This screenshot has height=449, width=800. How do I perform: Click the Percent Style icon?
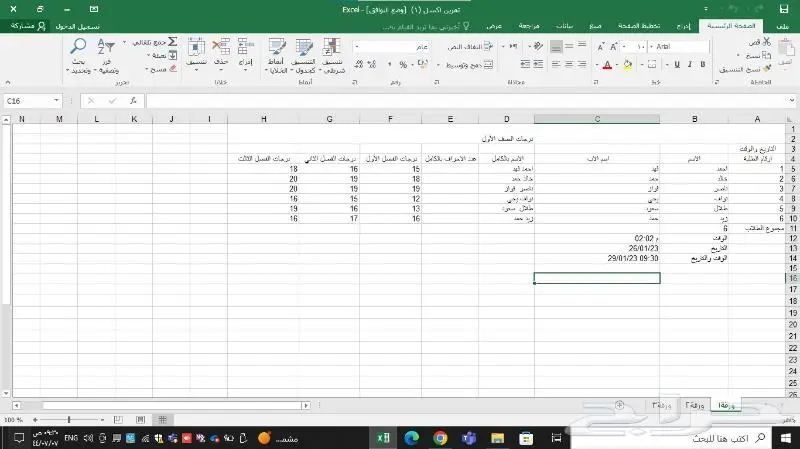pos(403,65)
